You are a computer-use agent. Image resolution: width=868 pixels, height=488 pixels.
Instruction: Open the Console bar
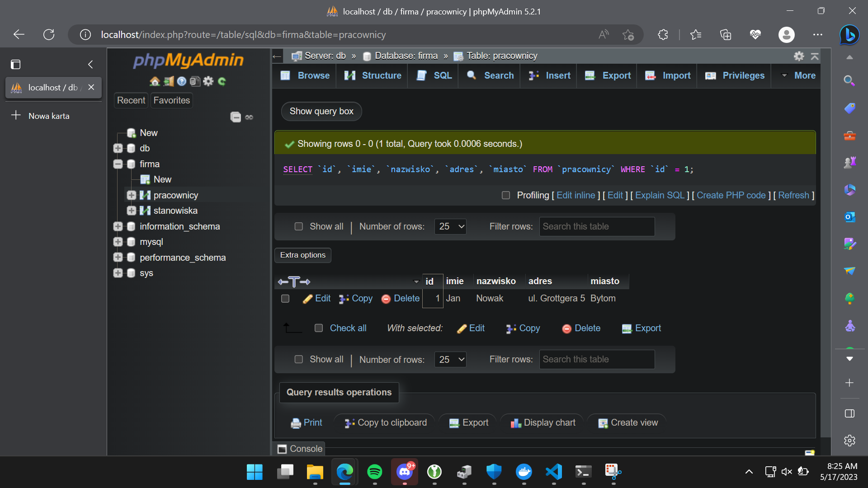[300, 449]
